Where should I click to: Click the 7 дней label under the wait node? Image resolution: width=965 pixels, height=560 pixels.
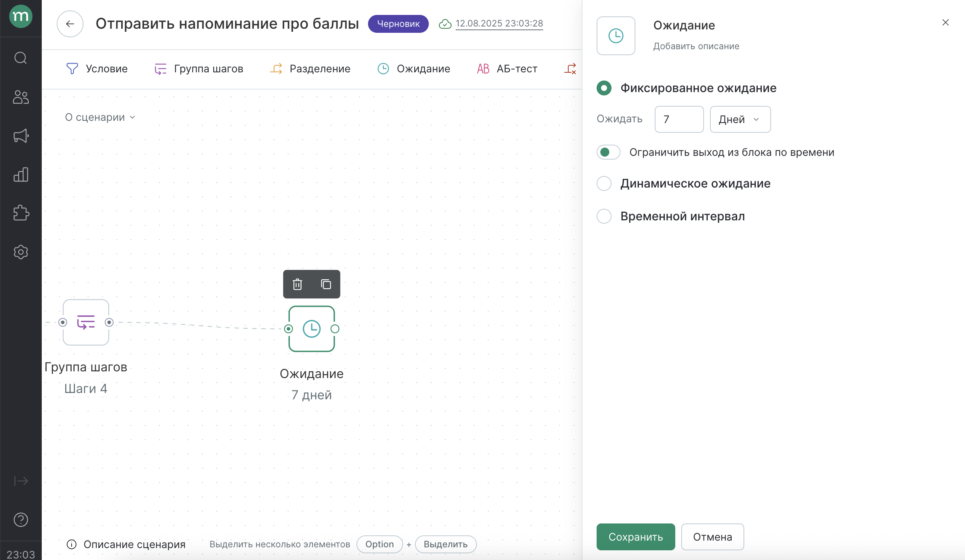coord(312,394)
